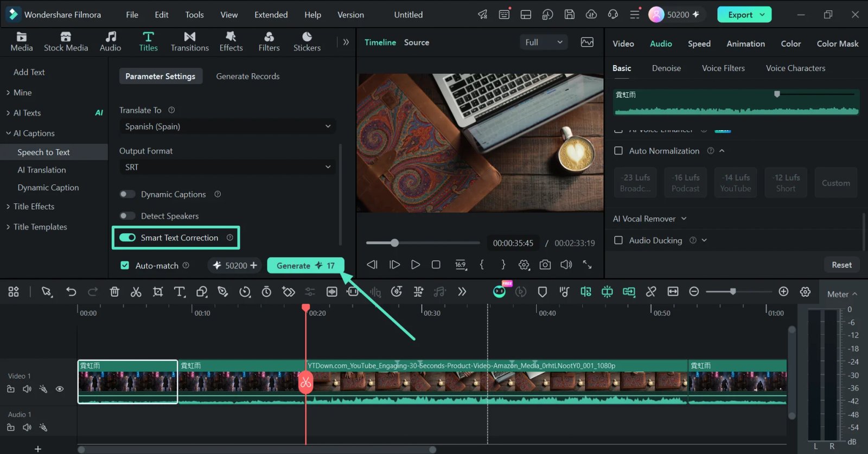This screenshot has width=868, height=454.
Task: Add marker with the shield icon
Action: (542, 292)
